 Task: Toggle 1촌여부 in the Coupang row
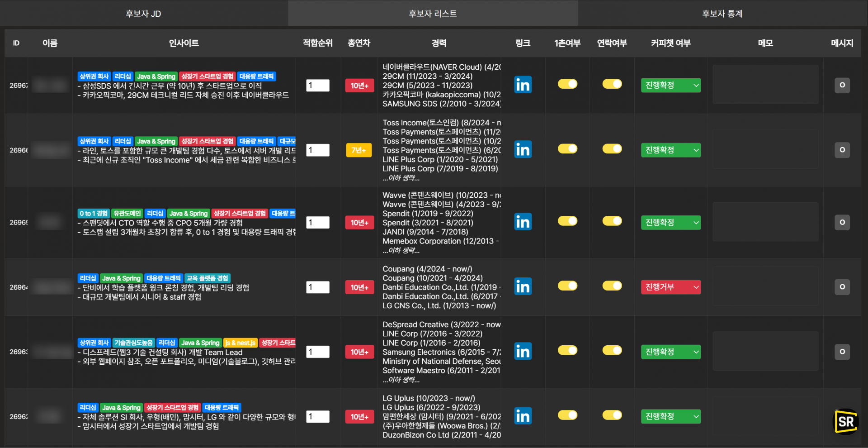[567, 286]
